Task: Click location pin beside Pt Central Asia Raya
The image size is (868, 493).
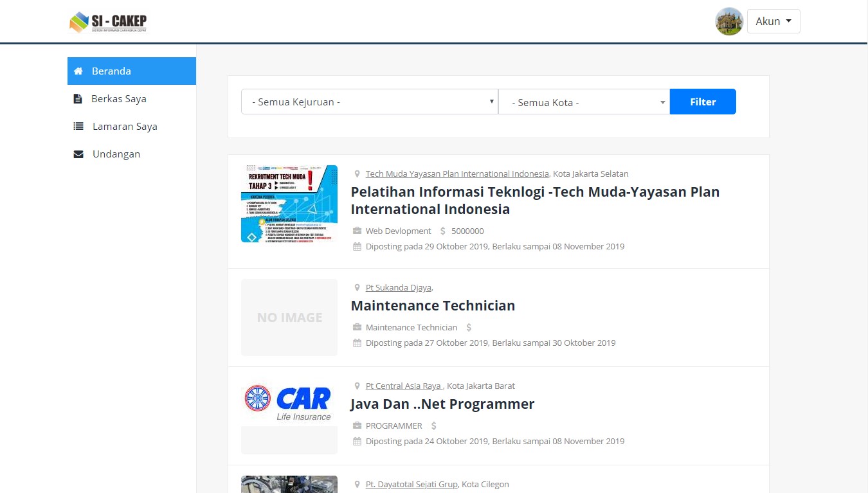Action: 357,386
